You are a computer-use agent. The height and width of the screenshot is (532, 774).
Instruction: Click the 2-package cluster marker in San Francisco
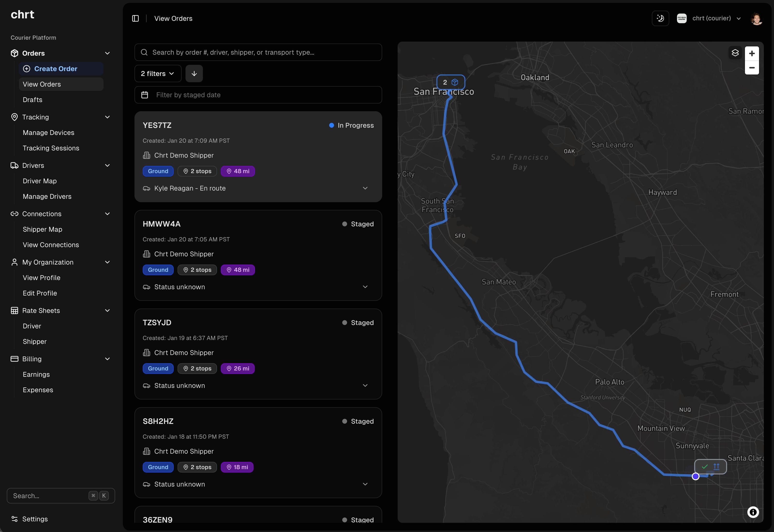pos(450,82)
